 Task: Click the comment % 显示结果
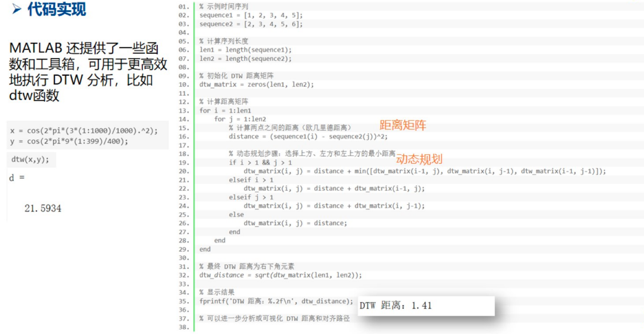tap(217, 292)
